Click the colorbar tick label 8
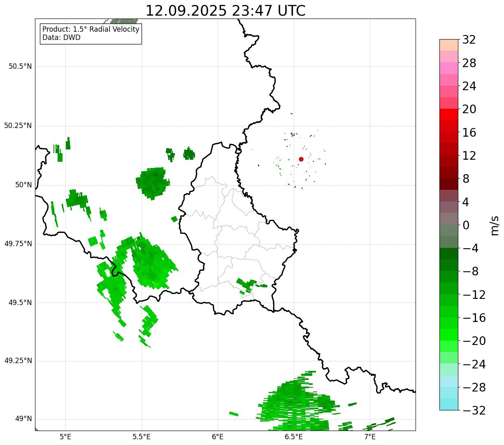Image resolution: width=504 pixels, height=445 pixels. [466, 179]
